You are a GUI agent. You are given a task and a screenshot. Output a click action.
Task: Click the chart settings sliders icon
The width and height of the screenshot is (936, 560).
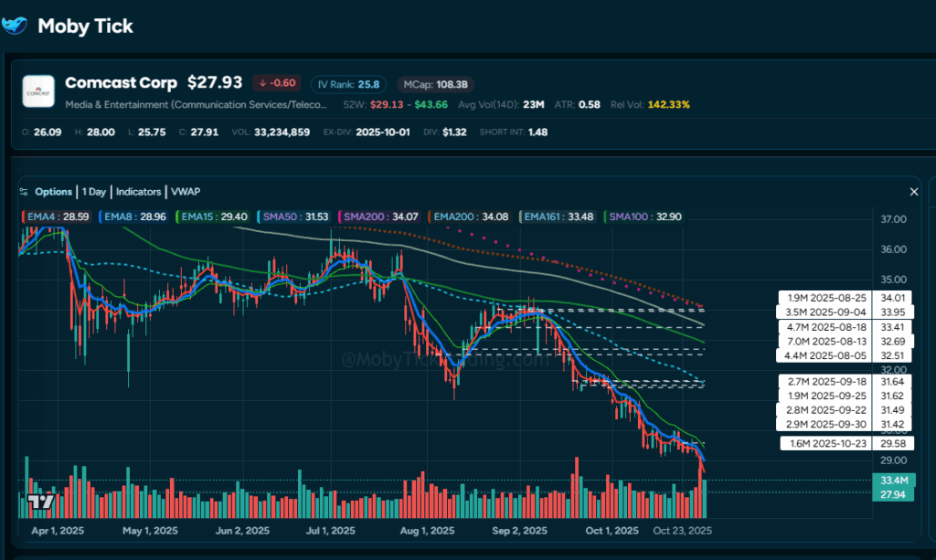25,192
